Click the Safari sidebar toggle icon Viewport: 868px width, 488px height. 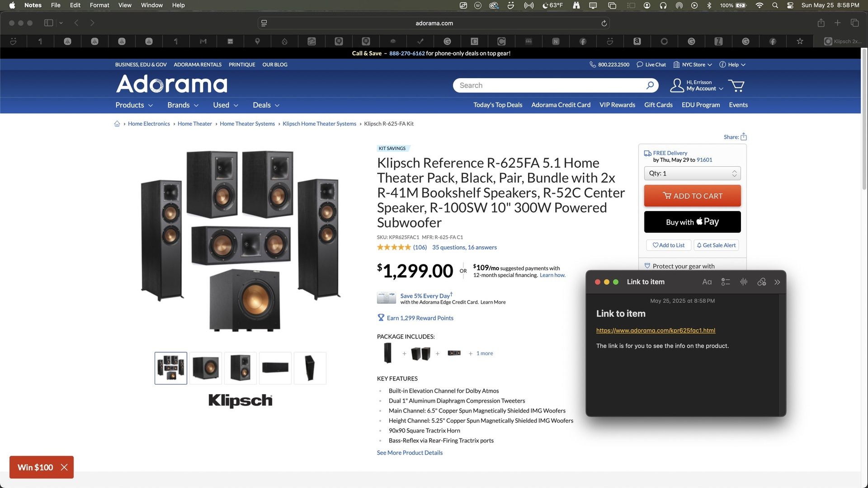(48, 23)
